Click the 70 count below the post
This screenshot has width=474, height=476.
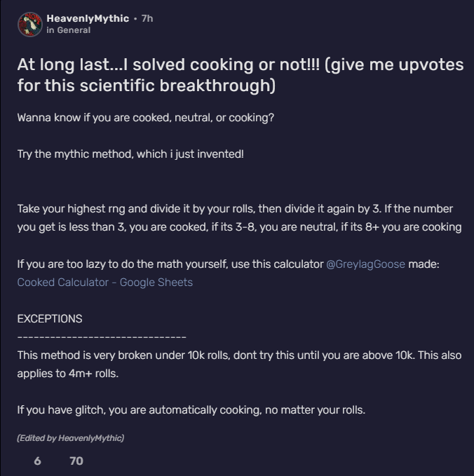point(76,461)
